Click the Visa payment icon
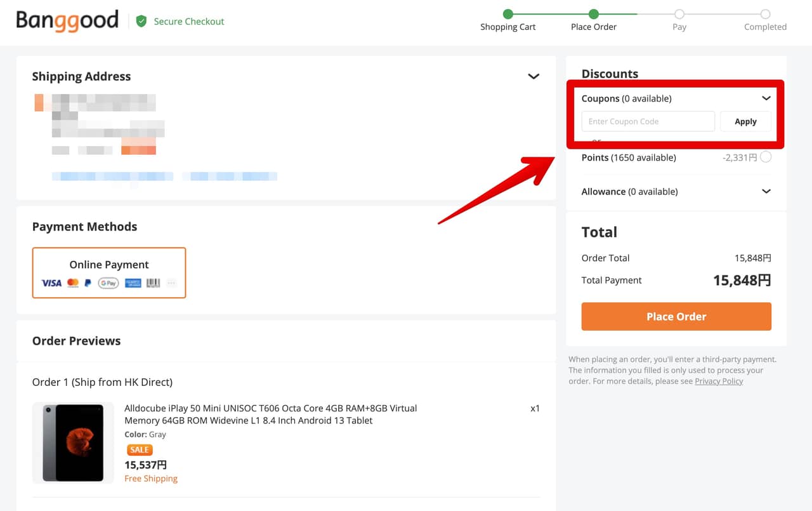This screenshot has width=812, height=511. (x=51, y=283)
